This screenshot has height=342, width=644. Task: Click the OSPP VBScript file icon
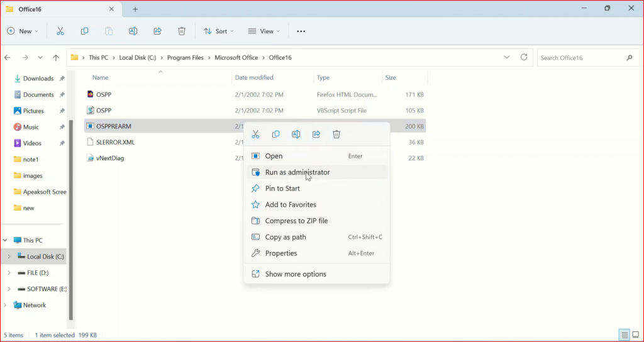(91, 111)
